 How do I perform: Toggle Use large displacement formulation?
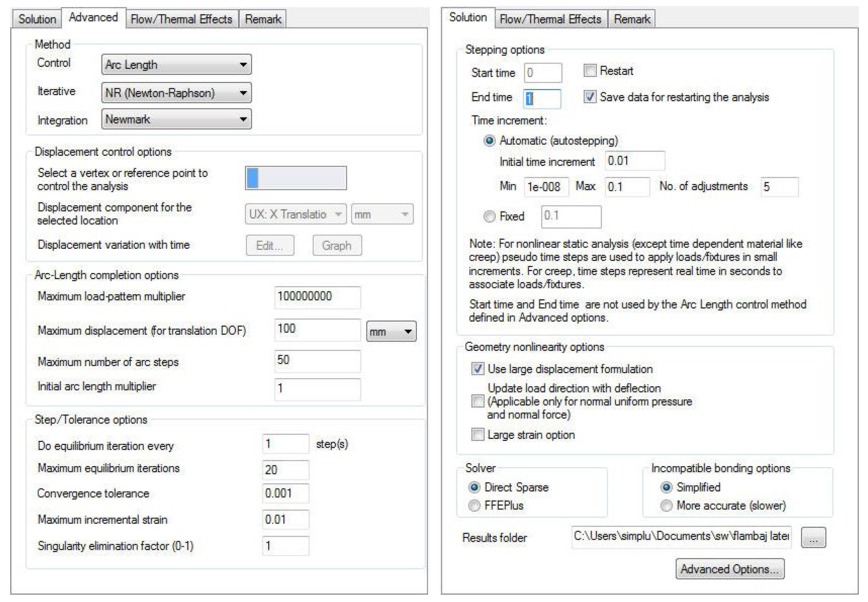pos(478,368)
